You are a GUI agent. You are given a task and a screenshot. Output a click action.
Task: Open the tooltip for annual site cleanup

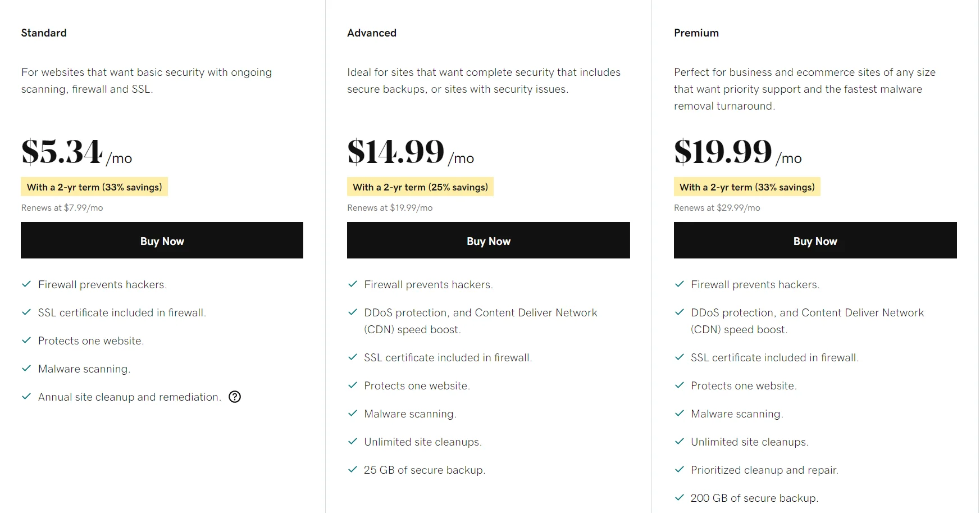point(235,397)
